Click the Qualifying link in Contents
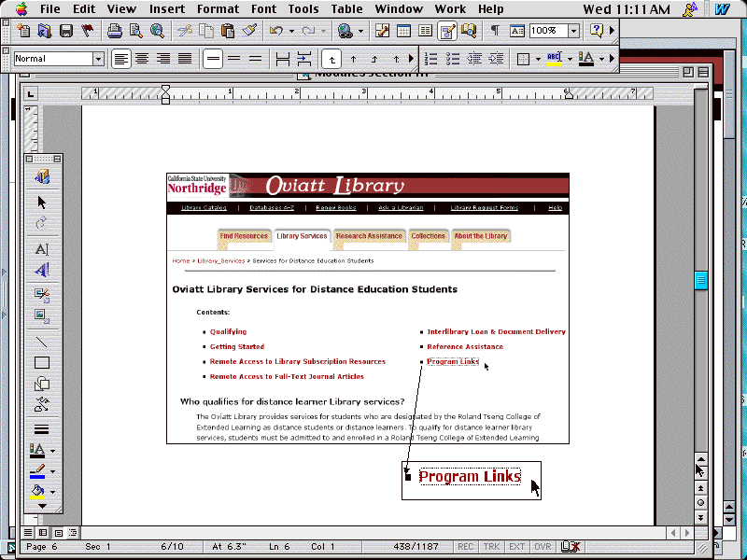 click(x=228, y=332)
